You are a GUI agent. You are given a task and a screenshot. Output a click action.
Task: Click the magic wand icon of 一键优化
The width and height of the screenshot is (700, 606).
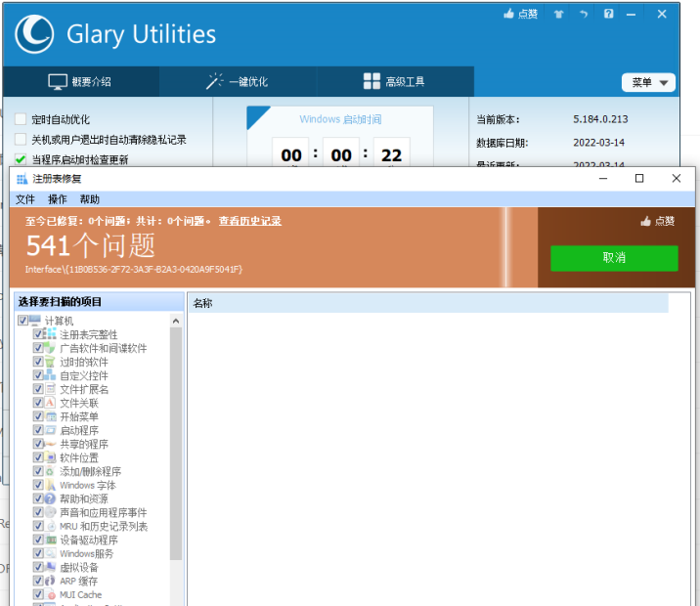click(214, 81)
